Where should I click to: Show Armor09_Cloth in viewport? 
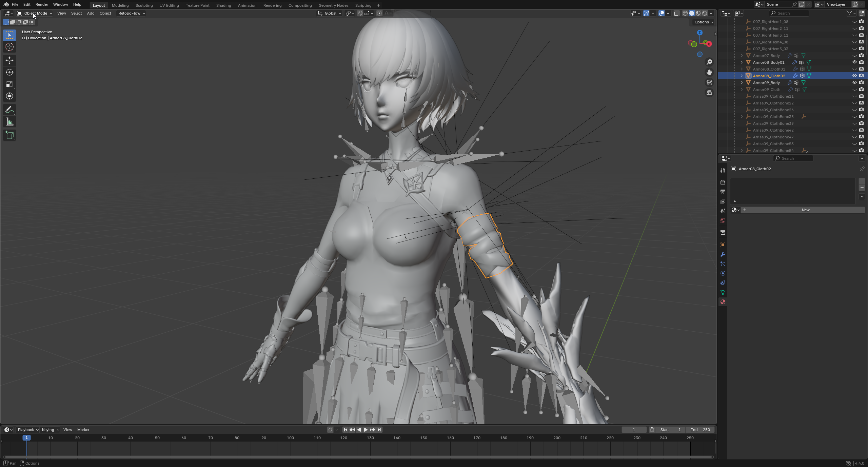854,90
